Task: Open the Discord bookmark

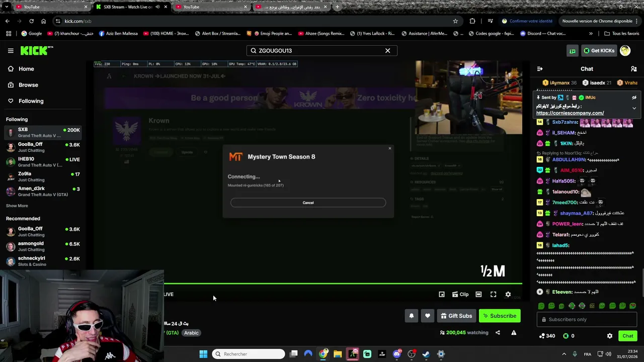Action: 543,34
